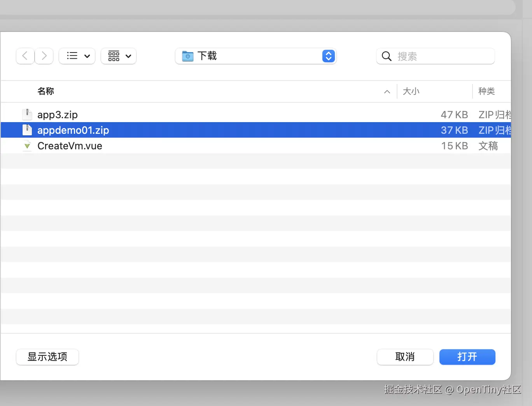Click the magnifying glass search icon
This screenshot has width=532, height=406.
(387, 56)
